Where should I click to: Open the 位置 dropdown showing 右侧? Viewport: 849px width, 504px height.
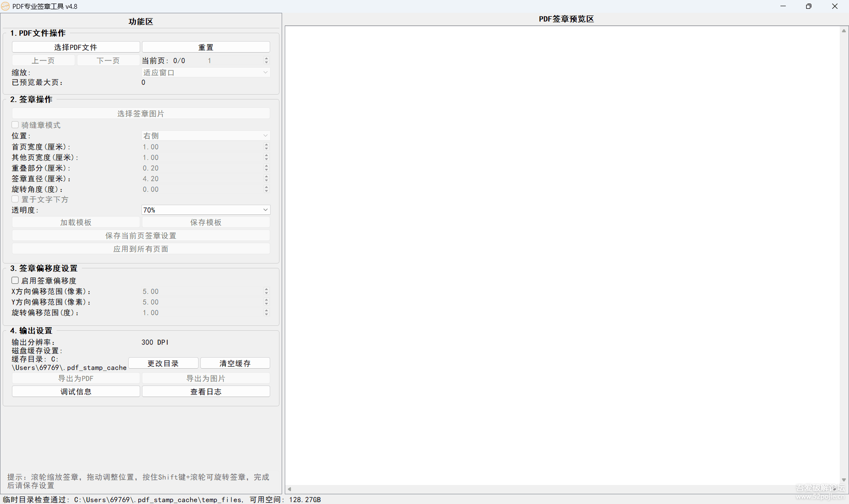[x=265, y=136]
